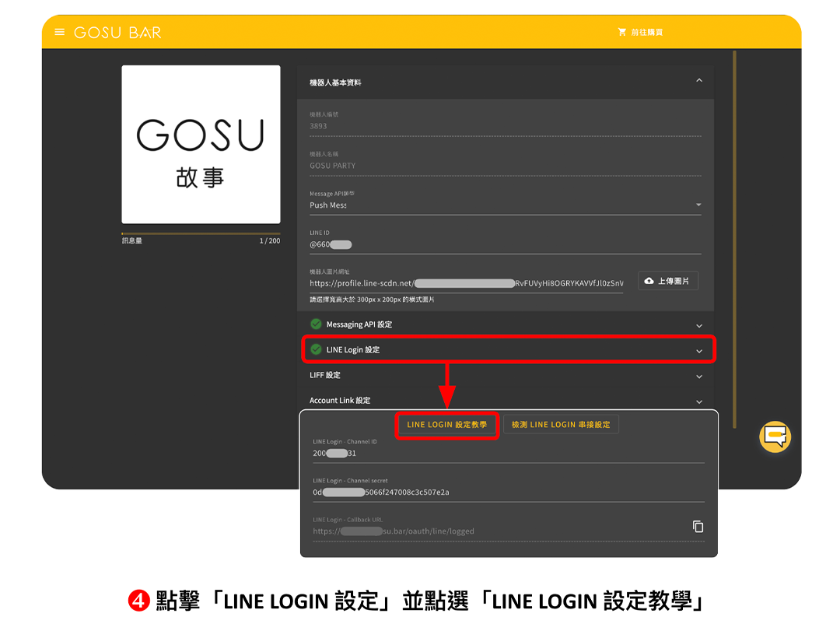
Task: Click the shopping cart icon
Action: [x=622, y=32]
